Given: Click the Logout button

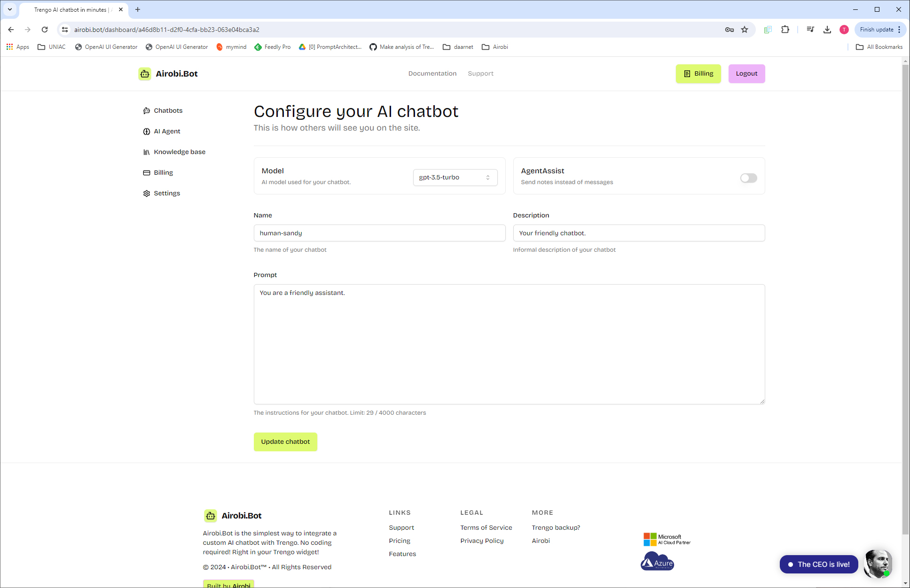Looking at the screenshot, I should click(x=746, y=73).
